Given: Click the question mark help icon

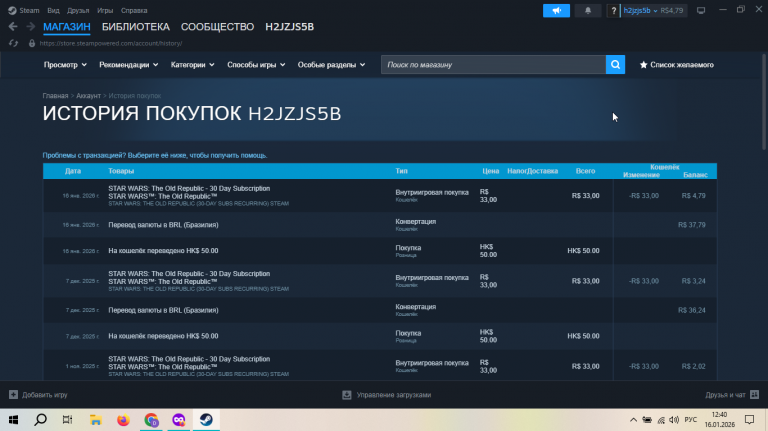Looking at the screenshot, I should point(613,10).
